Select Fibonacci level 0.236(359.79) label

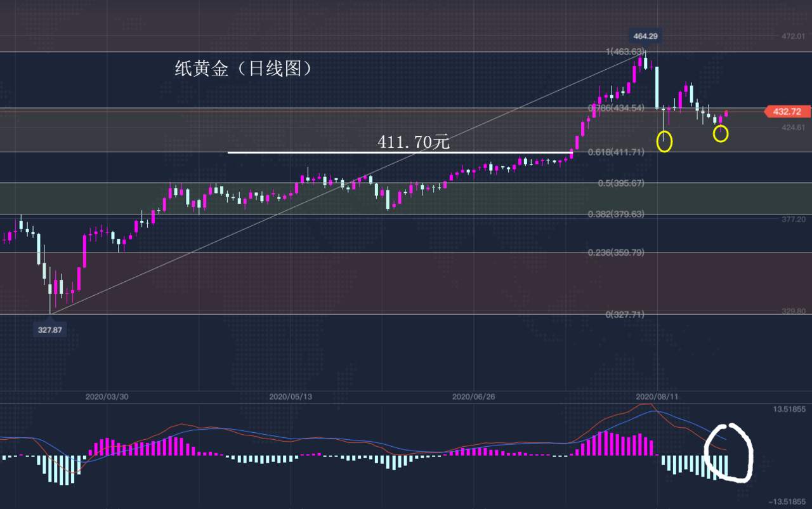tap(617, 253)
